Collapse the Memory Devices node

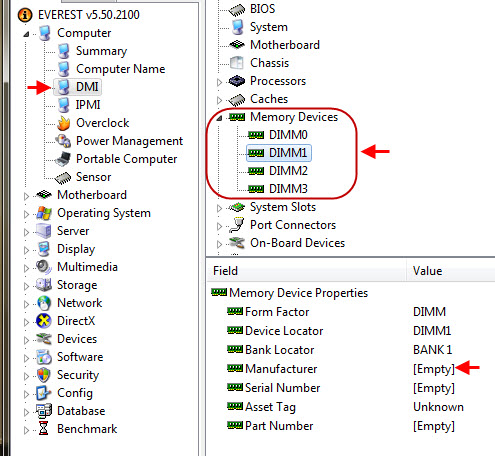[219, 118]
